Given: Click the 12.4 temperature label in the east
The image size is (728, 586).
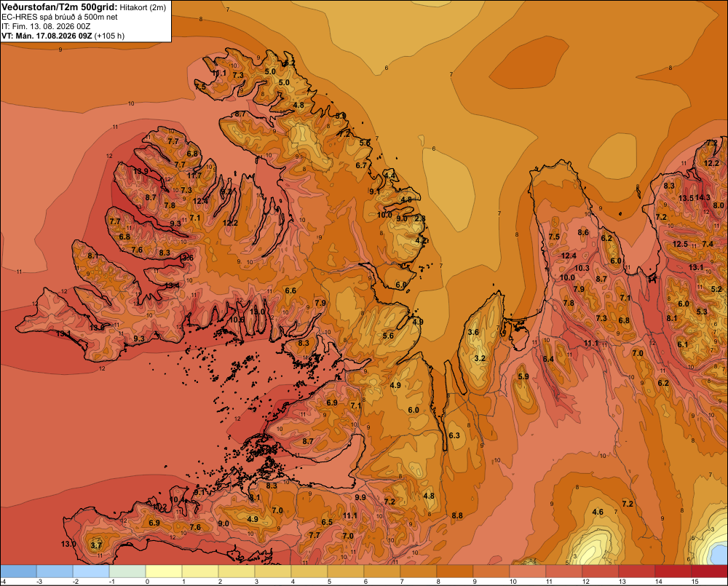Looking at the screenshot, I should (569, 256).
